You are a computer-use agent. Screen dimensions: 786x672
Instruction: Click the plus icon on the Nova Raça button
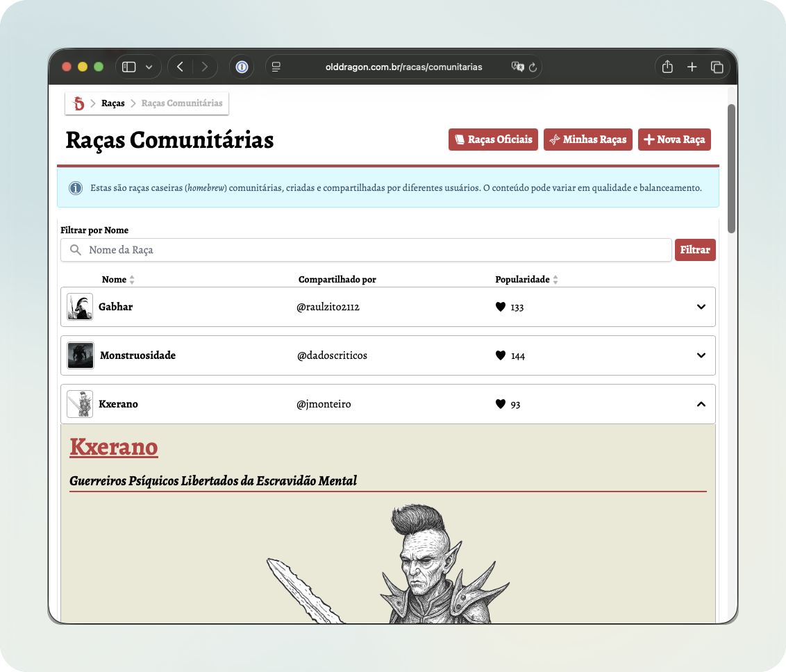[649, 139]
